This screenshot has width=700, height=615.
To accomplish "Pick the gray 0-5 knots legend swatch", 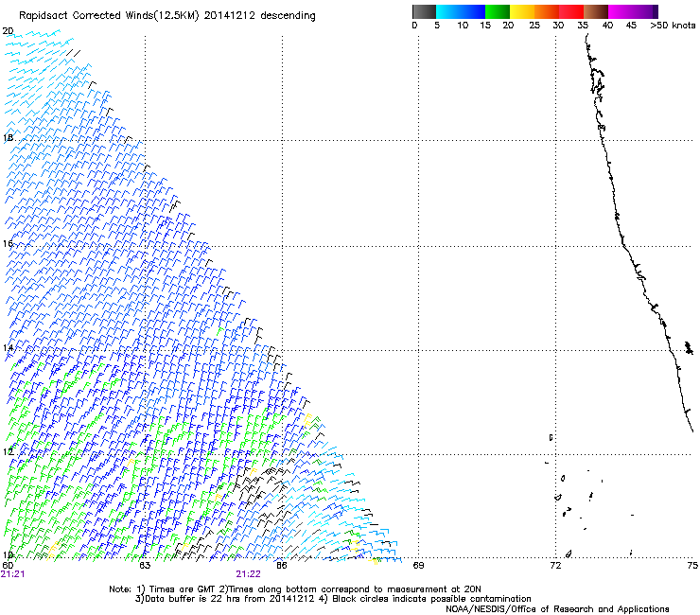I will [424, 11].
